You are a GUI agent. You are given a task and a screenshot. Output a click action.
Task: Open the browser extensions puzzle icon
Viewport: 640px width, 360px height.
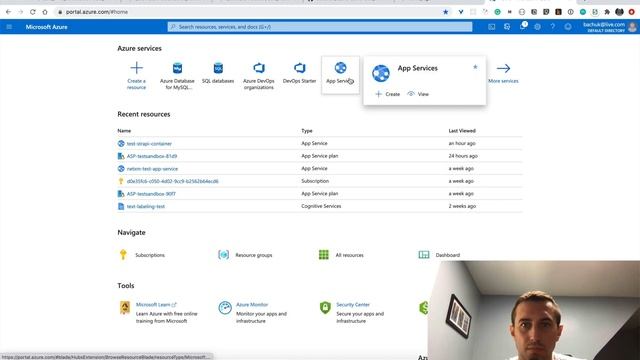607,12
